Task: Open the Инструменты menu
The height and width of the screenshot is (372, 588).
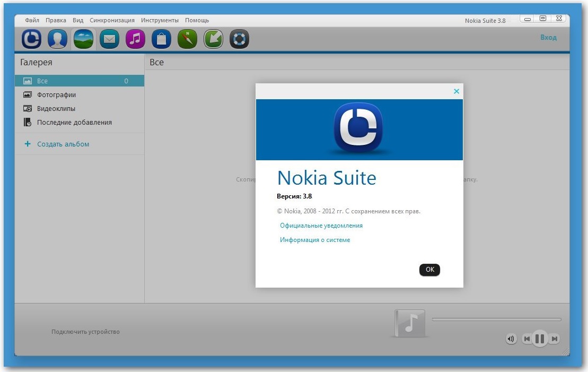Action: click(x=160, y=20)
